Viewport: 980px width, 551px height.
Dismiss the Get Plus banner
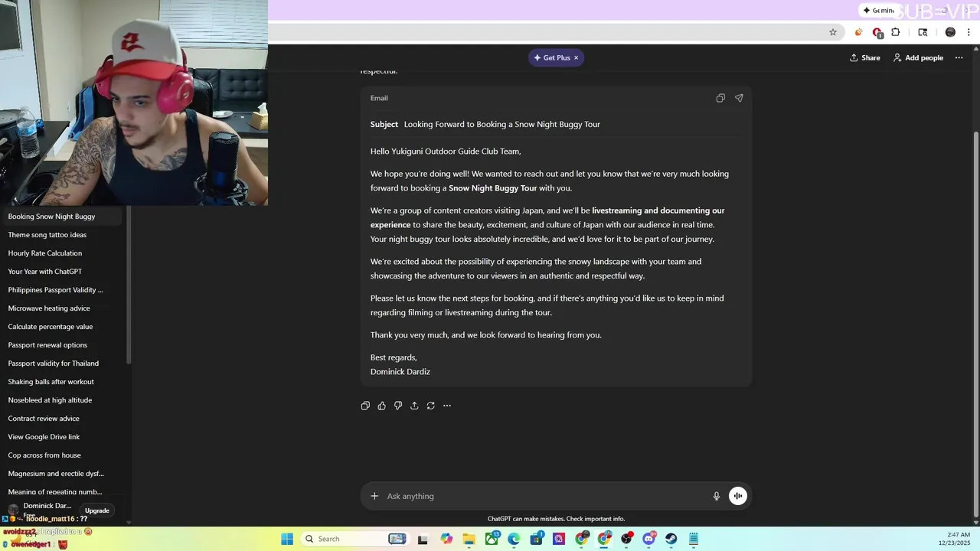point(577,57)
